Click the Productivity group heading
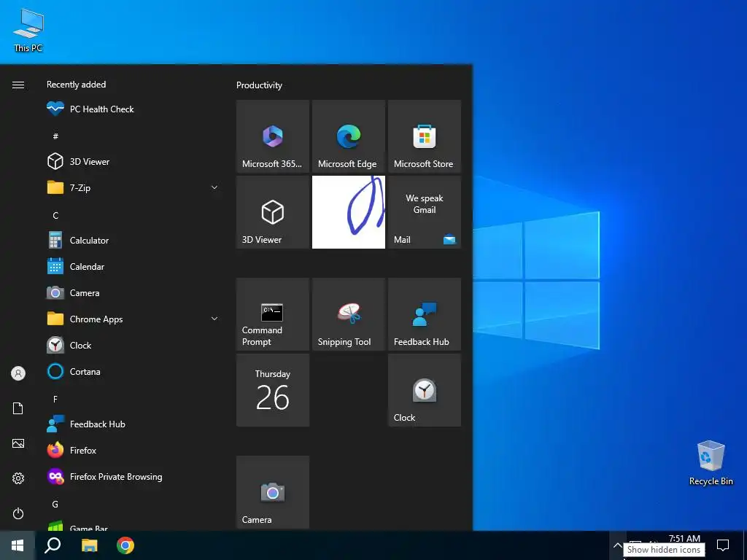Screen dimensions: 747x560 (259, 85)
